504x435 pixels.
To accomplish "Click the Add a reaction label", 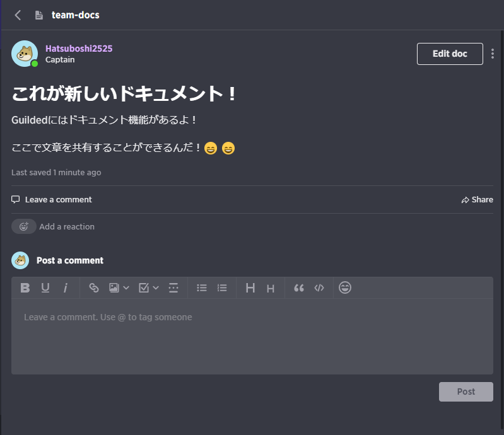I will coord(67,226).
